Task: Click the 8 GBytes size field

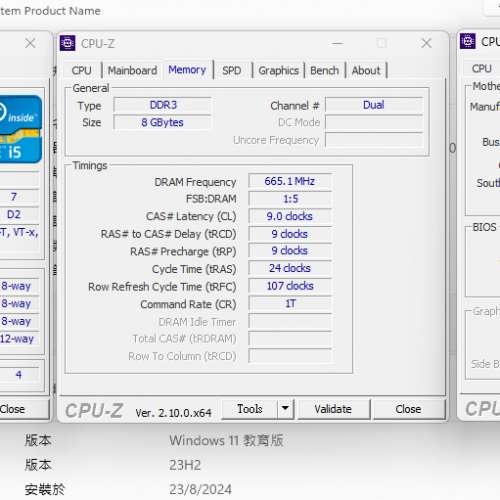Action: click(x=163, y=122)
